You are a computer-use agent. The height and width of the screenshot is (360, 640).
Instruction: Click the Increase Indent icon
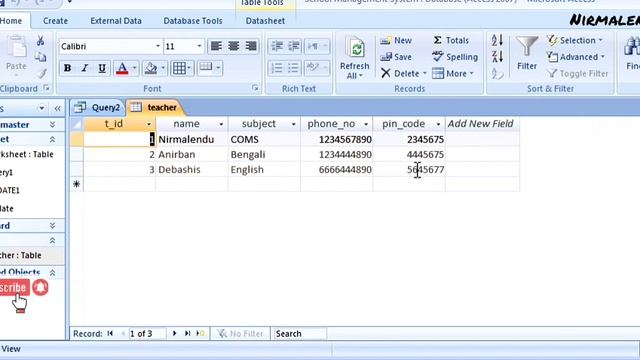click(x=293, y=46)
